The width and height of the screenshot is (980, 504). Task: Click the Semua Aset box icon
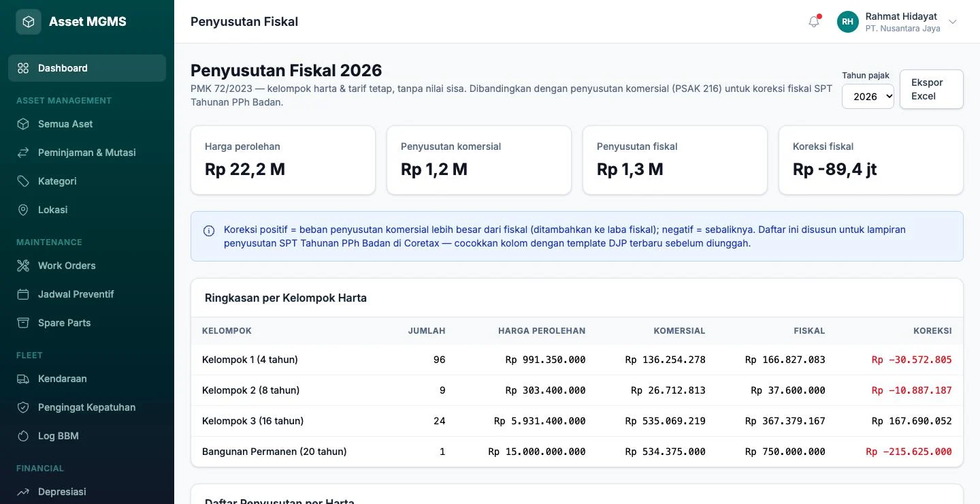[23, 124]
